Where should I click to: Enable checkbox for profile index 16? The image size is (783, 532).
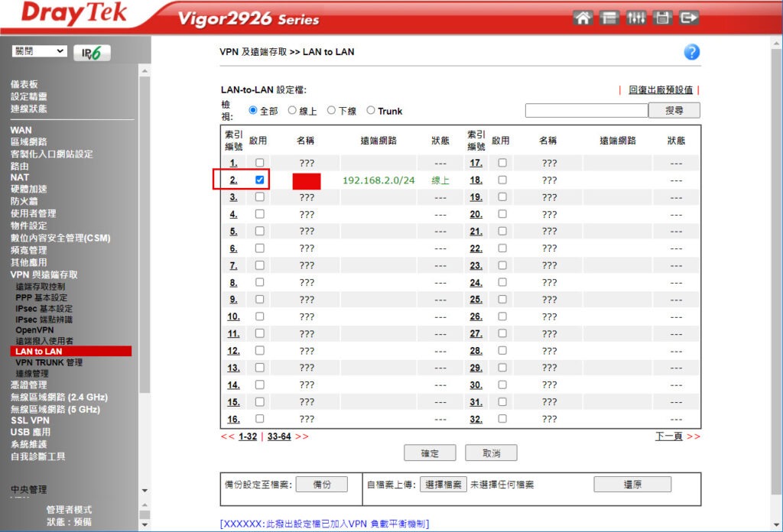(x=260, y=419)
